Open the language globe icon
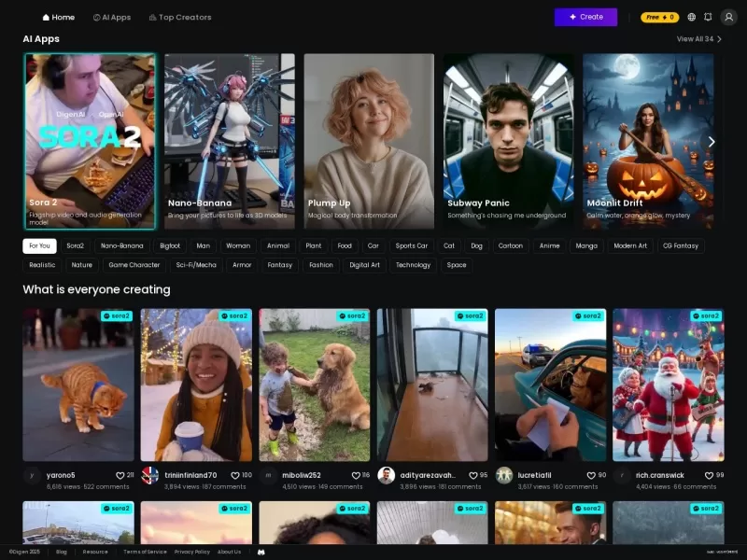 point(692,17)
